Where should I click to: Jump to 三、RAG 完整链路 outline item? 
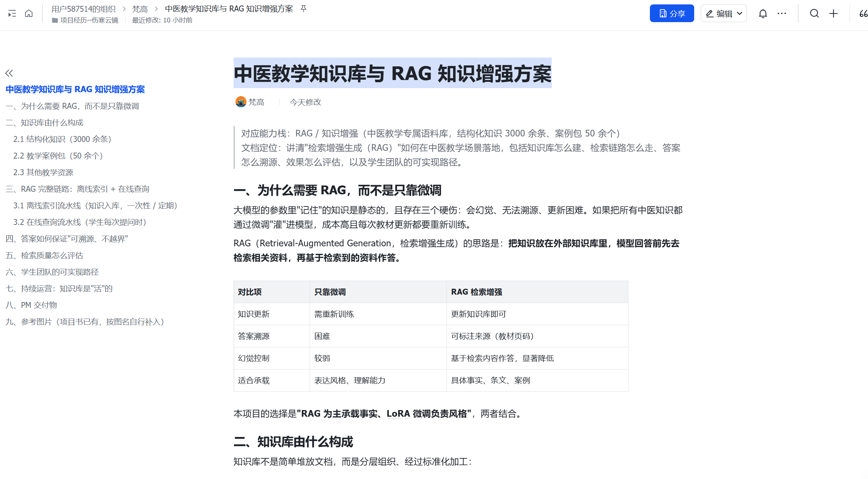77,189
